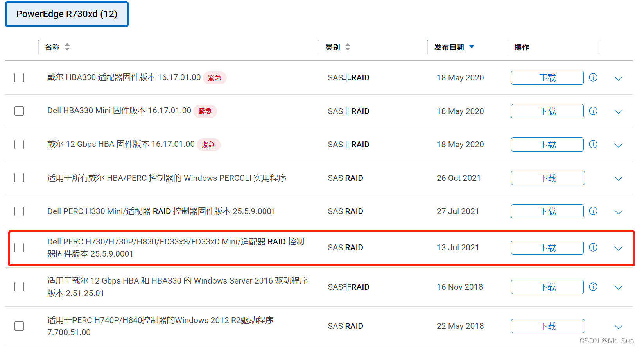Sort table by 名称 column arrows
Screen dimensions: 644x348
67,47
